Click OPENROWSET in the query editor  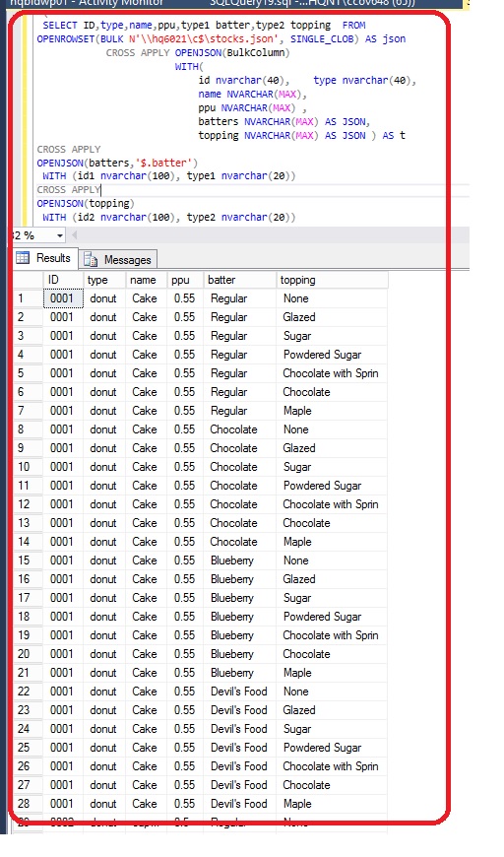(x=66, y=38)
